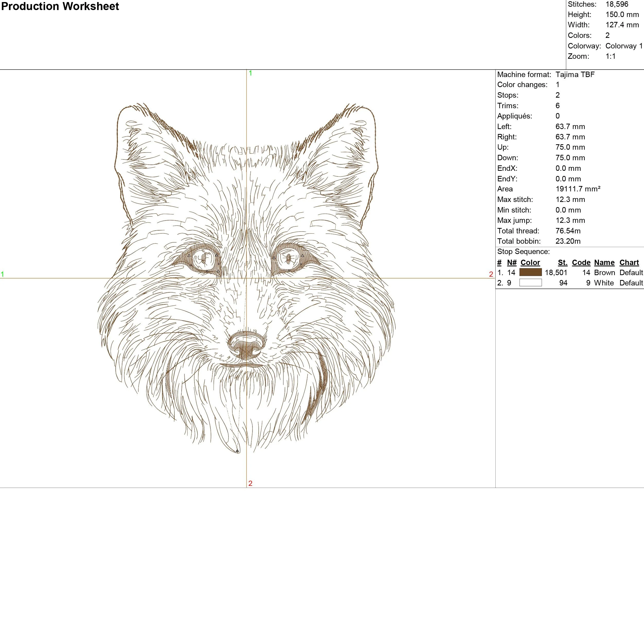Click the Brown thread name in row 1

pos(604,272)
